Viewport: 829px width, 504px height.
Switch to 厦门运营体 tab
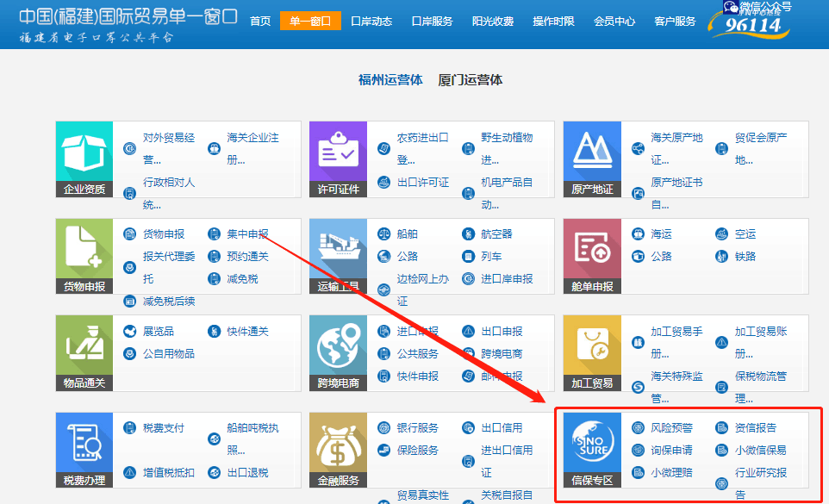(470, 80)
